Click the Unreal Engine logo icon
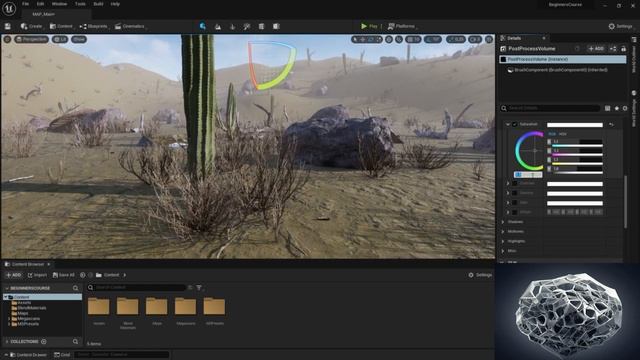Viewport: 640px width, 360px height. pos(9,8)
